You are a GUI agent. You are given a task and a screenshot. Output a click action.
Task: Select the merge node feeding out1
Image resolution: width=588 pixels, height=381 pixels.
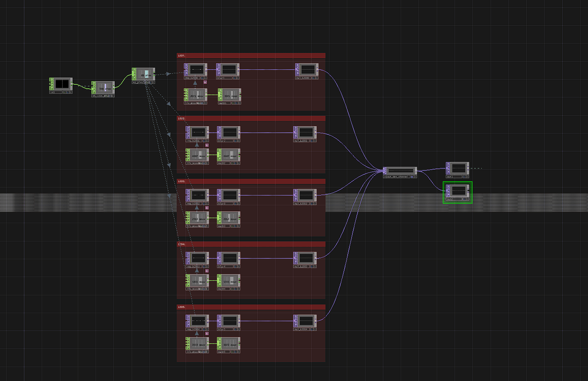(x=400, y=170)
